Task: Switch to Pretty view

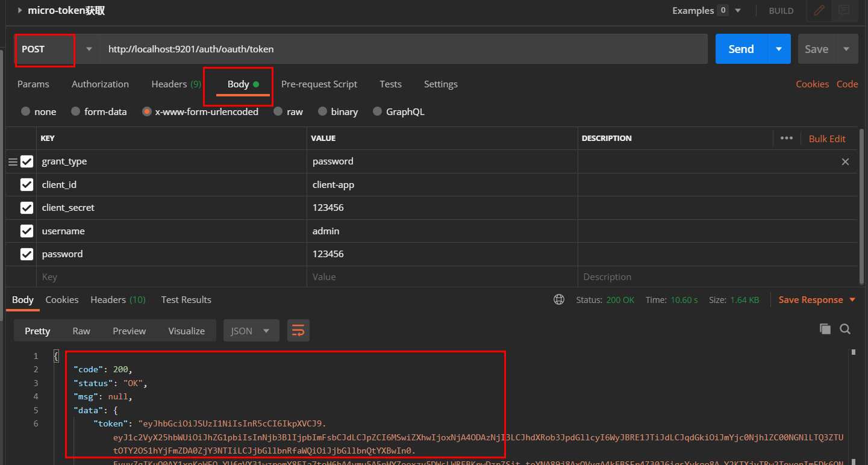Action: click(37, 331)
